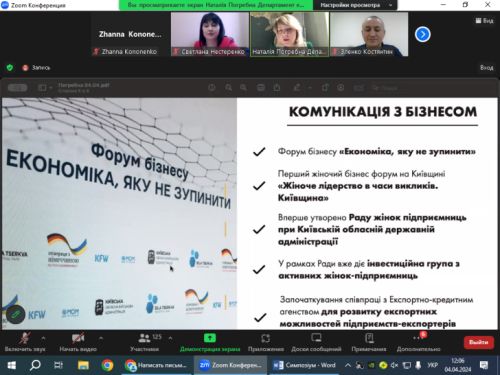The width and height of the screenshot is (500, 375).
Task: Show next participants with blue arrow
Action: pyautogui.click(x=423, y=34)
